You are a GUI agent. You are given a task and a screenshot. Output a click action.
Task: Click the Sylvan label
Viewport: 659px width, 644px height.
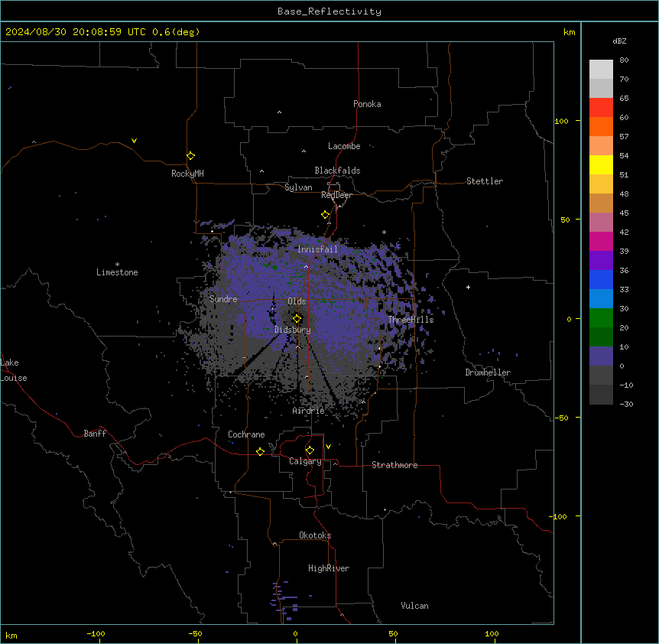[x=298, y=187]
